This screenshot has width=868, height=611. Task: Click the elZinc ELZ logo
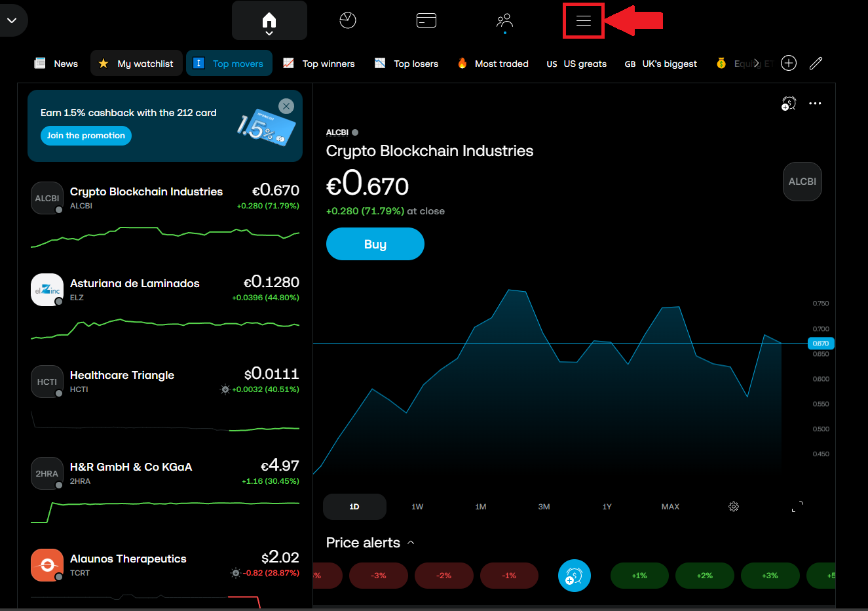click(47, 290)
